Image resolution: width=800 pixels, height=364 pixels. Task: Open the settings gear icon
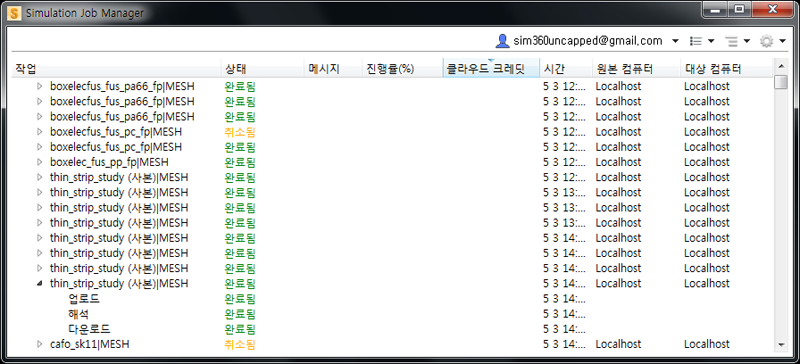click(x=766, y=41)
